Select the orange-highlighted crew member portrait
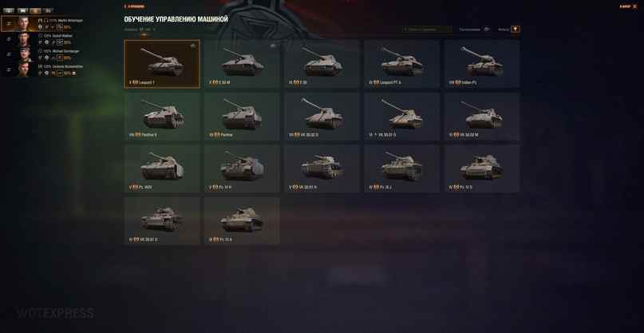 click(x=25, y=24)
